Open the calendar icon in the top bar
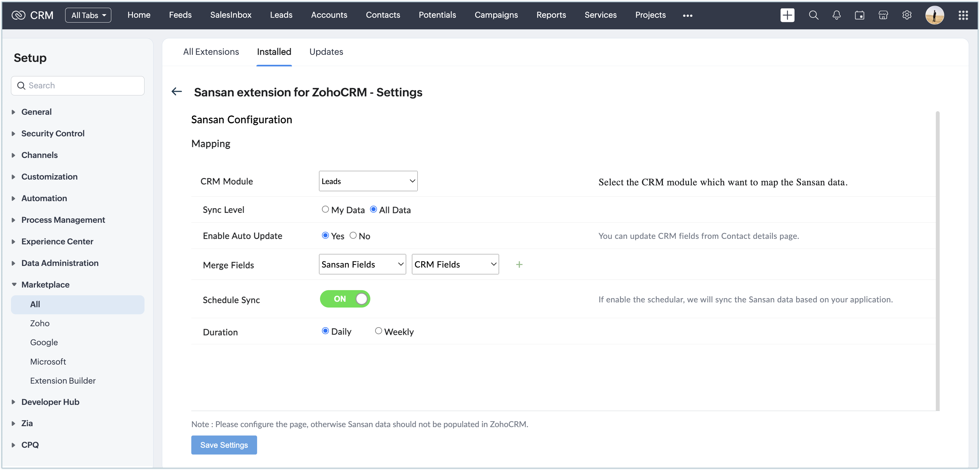The height and width of the screenshot is (470, 980). point(859,15)
